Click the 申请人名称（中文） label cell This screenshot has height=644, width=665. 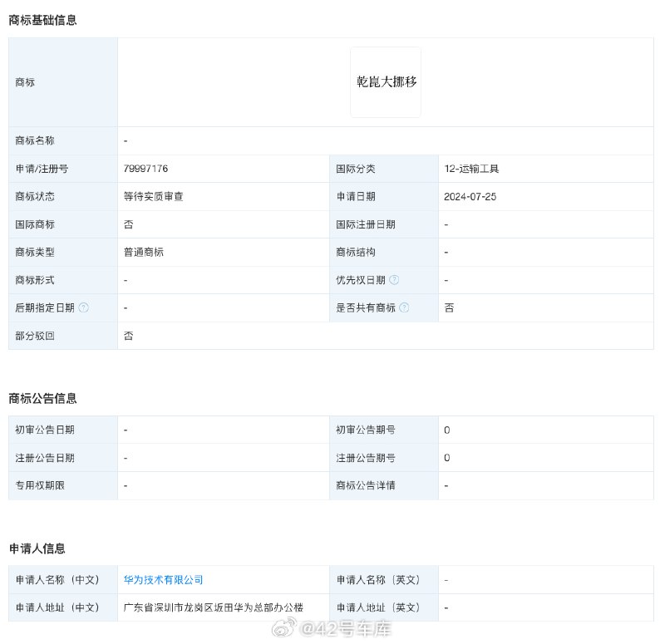point(63,579)
